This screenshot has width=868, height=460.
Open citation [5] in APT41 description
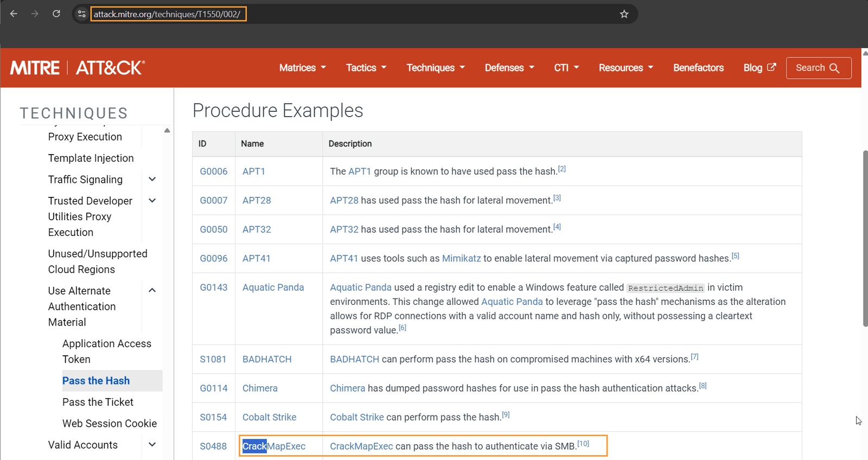coord(736,255)
